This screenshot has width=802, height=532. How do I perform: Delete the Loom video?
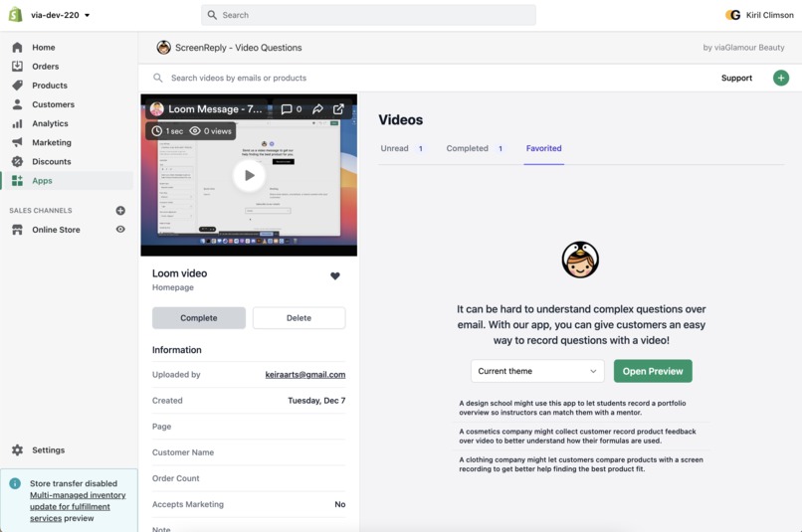[299, 318]
